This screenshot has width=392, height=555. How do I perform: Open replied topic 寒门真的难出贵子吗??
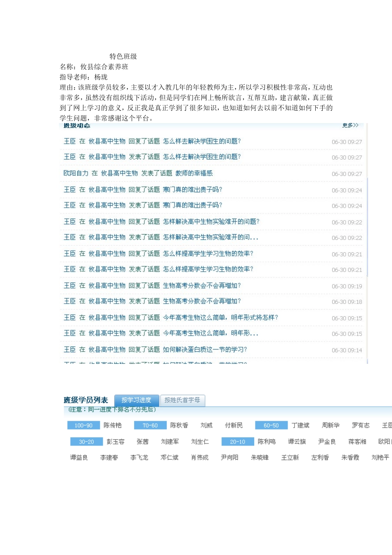point(192,190)
